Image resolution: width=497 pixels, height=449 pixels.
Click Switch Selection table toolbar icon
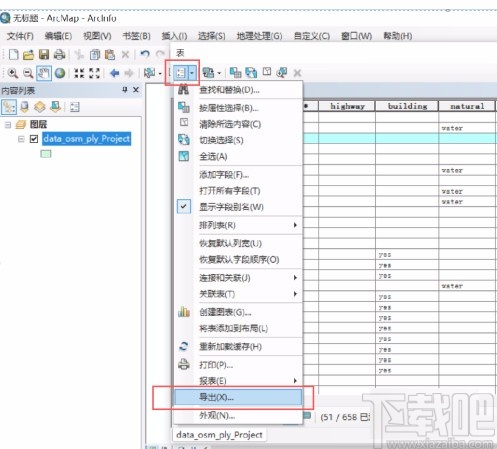point(251,72)
